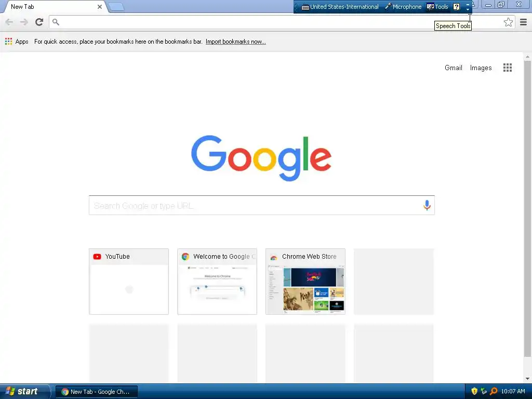Screen dimensions: 532x399
Task: Open Google Images link
Action: 481,68
